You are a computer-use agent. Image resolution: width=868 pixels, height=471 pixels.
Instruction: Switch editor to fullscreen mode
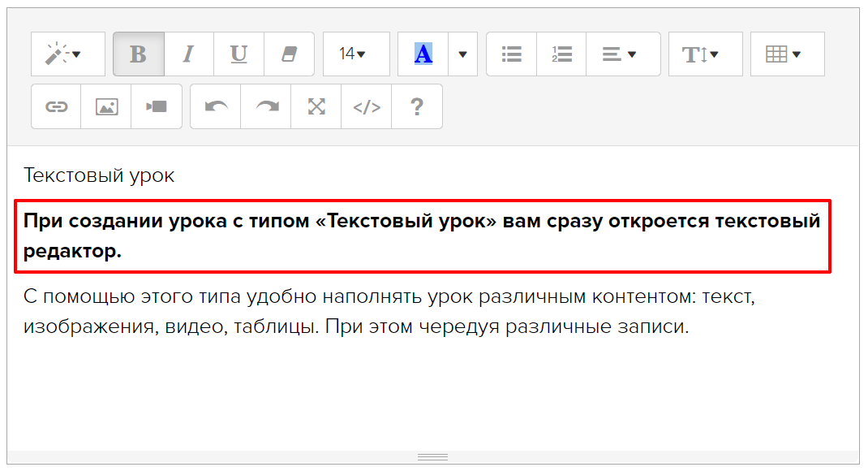pyautogui.click(x=316, y=106)
